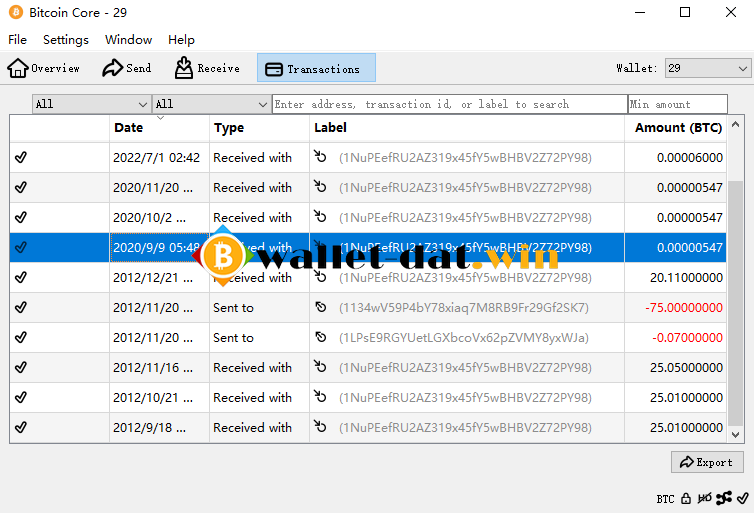Switch to the Receive tab

click(x=207, y=68)
